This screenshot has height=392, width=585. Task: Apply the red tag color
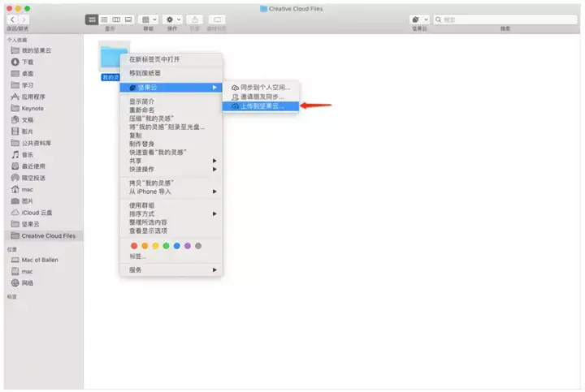[x=134, y=246]
